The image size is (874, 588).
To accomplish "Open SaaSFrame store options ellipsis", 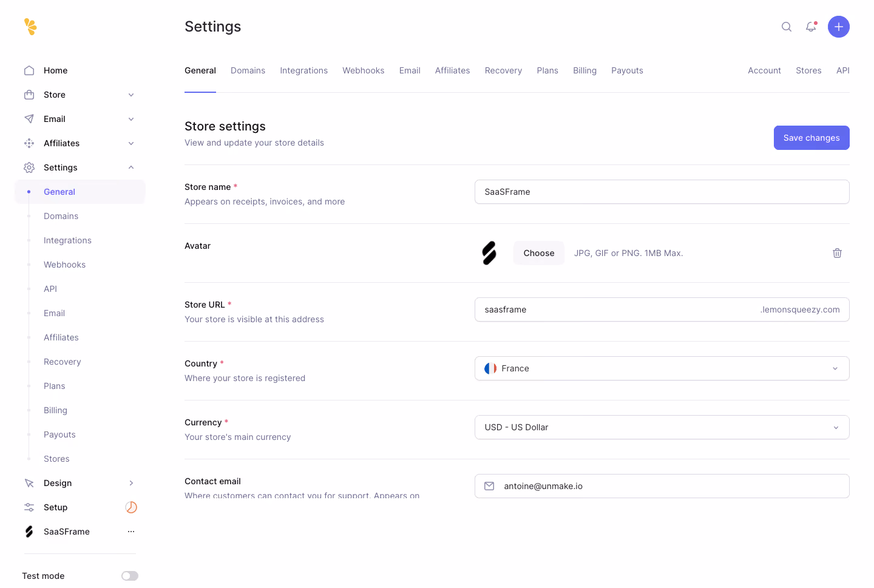I will point(131,532).
